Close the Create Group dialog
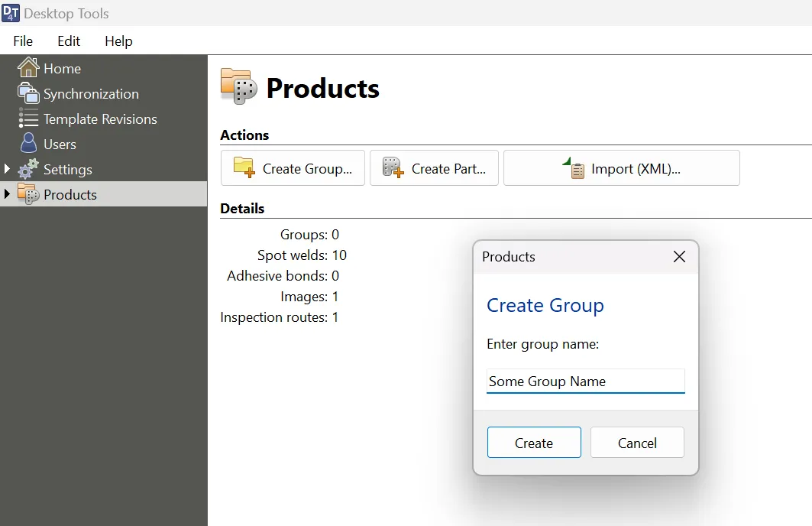The width and height of the screenshot is (812, 526). pyautogui.click(x=678, y=257)
